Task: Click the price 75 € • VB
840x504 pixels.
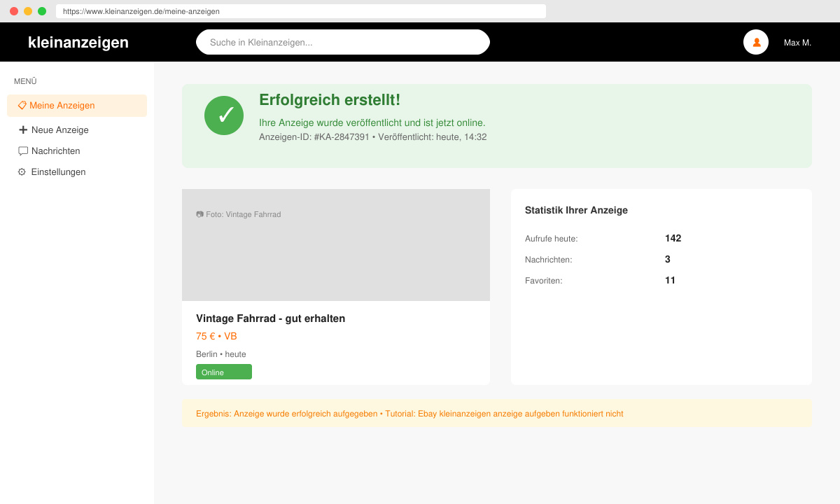Action: (216, 336)
